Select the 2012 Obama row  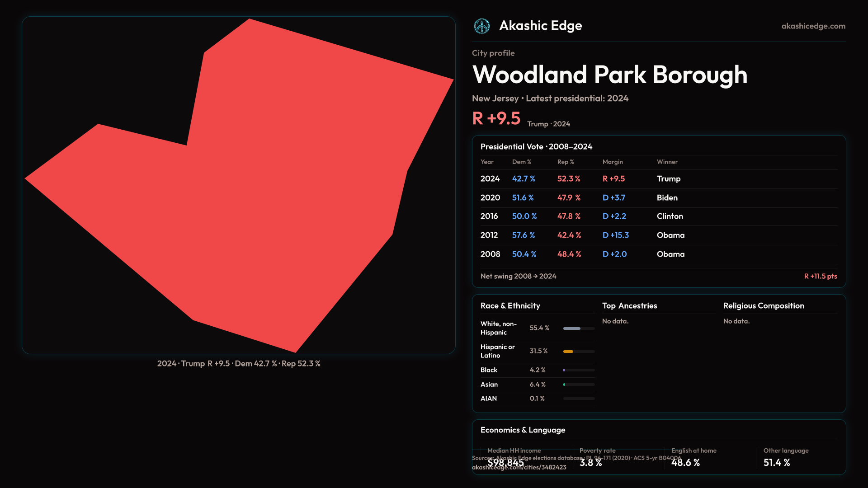[x=658, y=235]
